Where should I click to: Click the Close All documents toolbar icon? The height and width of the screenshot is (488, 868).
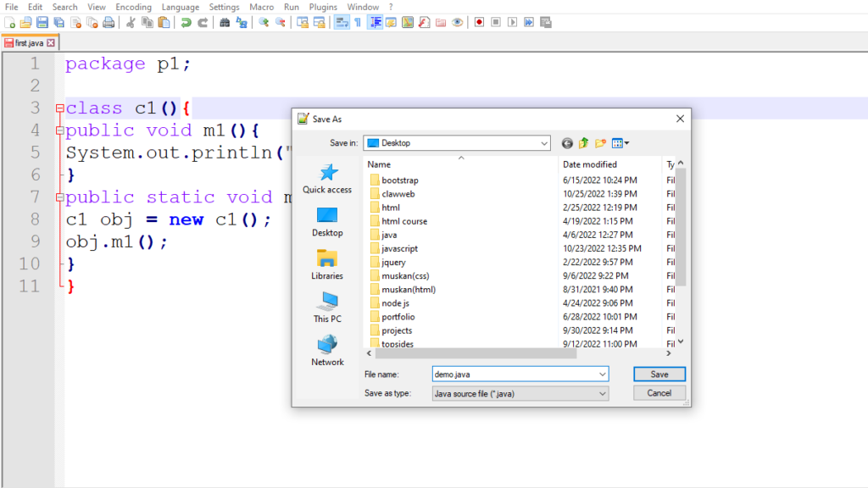tap(92, 23)
